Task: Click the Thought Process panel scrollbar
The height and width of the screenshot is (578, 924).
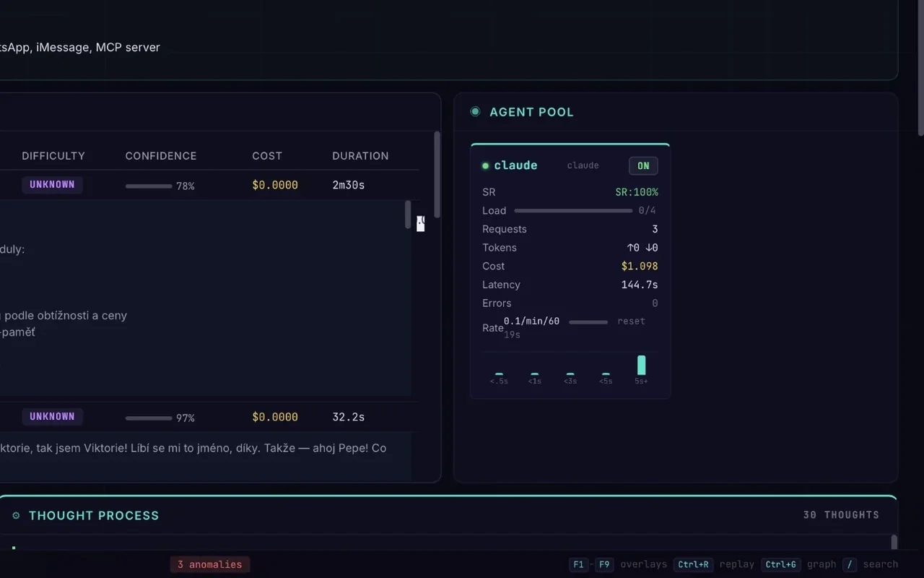Action: coord(894,543)
